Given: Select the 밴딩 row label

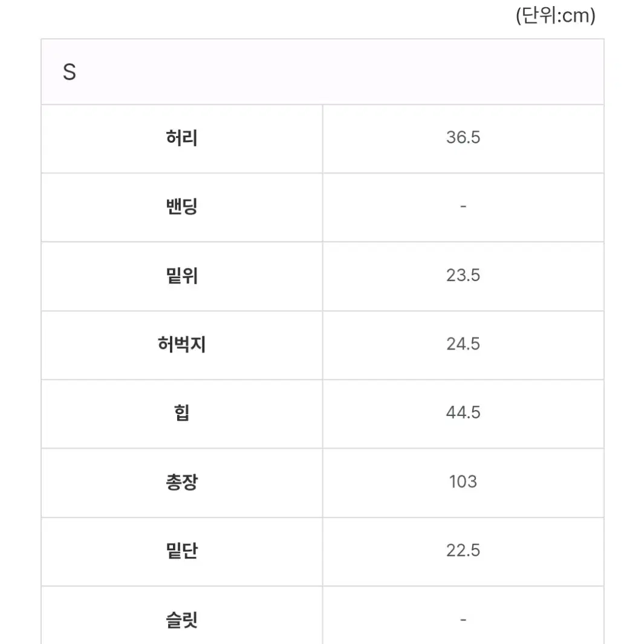Looking at the screenshot, I should tap(182, 207).
